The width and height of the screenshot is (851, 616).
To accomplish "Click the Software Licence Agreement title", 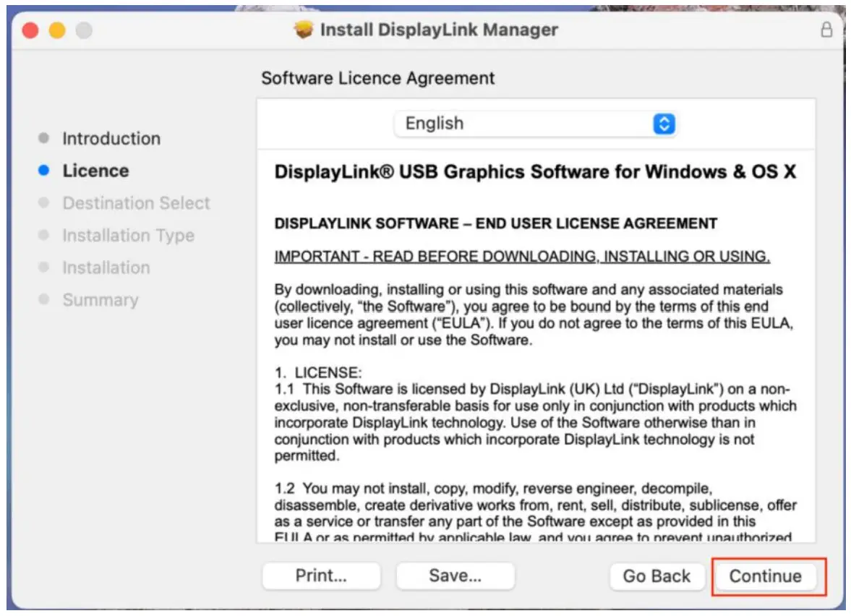I will 377,78.
